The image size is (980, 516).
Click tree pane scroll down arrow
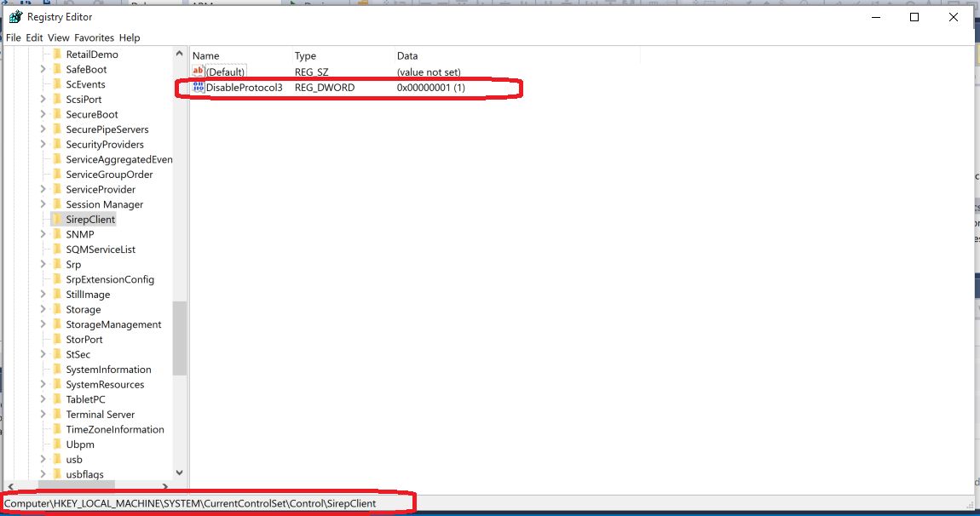pyautogui.click(x=179, y=473)
